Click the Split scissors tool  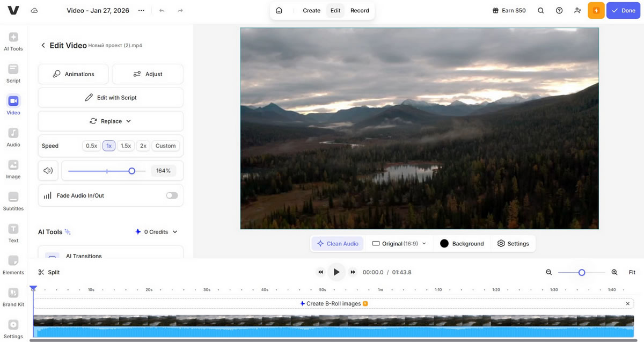[49, 272]
